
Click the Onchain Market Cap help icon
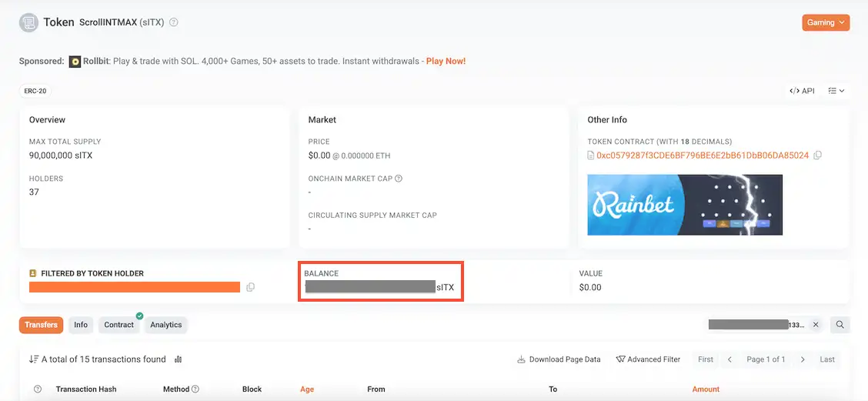pos(398,179)
